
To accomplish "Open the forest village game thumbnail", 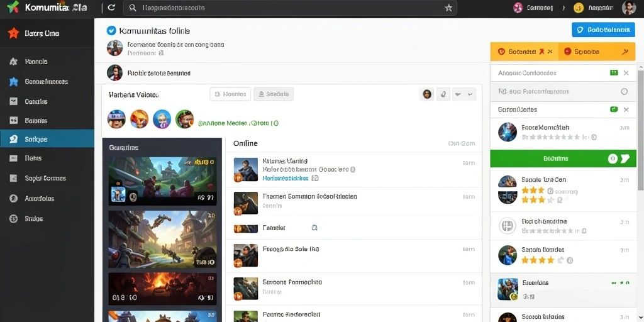I will click(162, 180).
